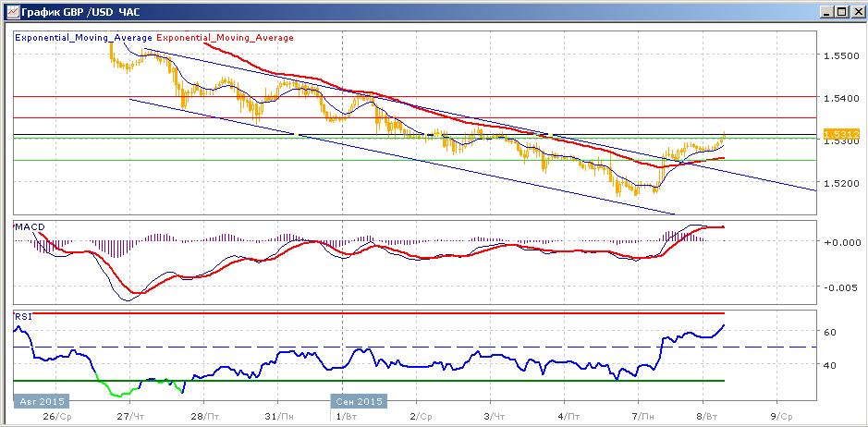Viewport: 868px width, 427px height.
Task: Click the 8/Вт date label
Action: [707, 415]
